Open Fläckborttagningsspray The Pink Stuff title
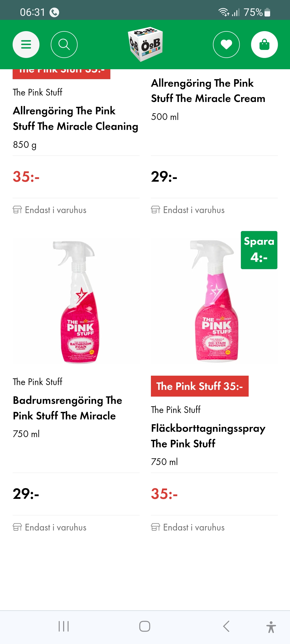The image size is (290, 644). (x=208, y=436)
